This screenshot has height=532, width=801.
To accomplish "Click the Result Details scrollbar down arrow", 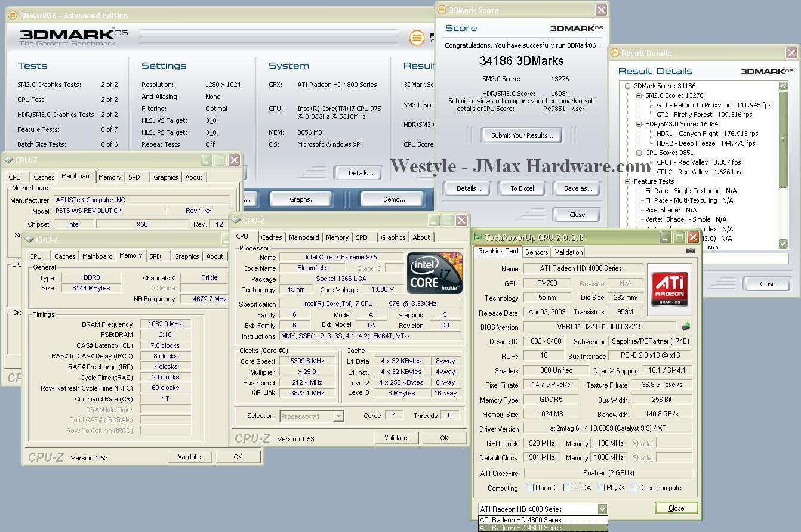I will [783, 243].
